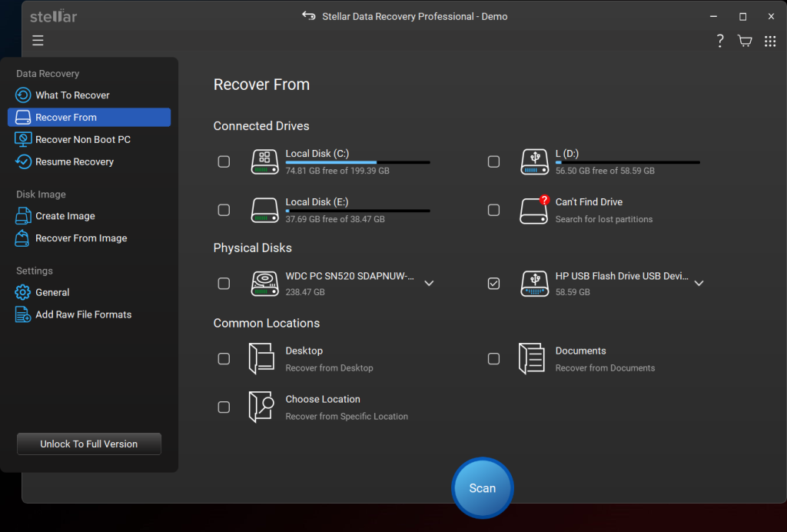Close the Stellar Data Recovery window
This screenshot has width=787, height=532.
(772, 16)
